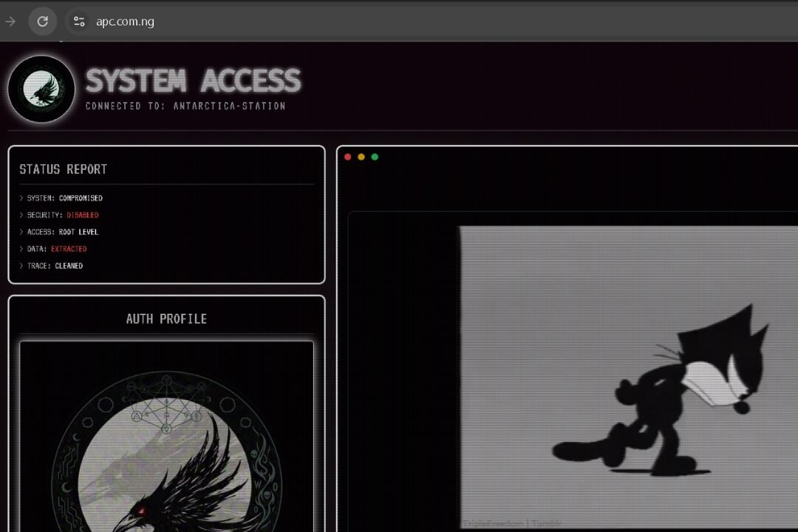The height and width of the screenshot is (532, 798).
Task: Click the red dot in the terminal window
Action: (348, 157)
